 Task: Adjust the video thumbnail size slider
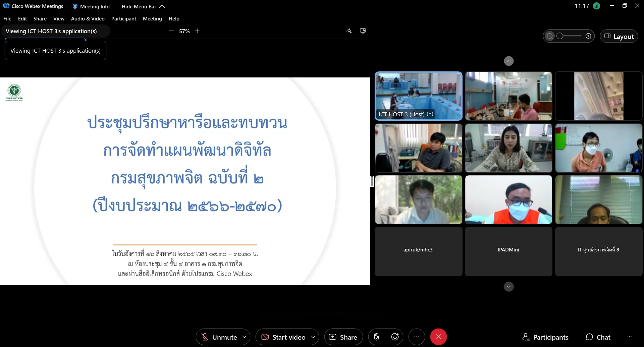pyautogui.click(x=569, y=36)
